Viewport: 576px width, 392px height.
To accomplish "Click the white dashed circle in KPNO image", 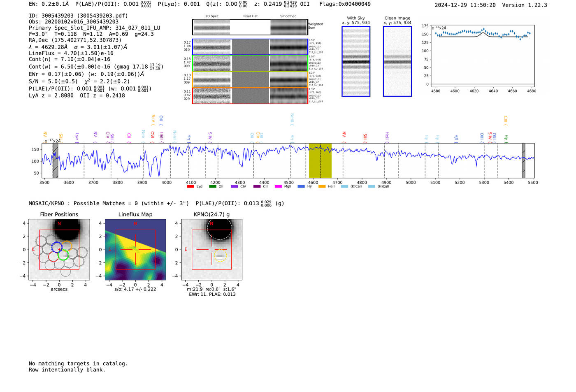I will pyautogui.click(x=219, y=228).
